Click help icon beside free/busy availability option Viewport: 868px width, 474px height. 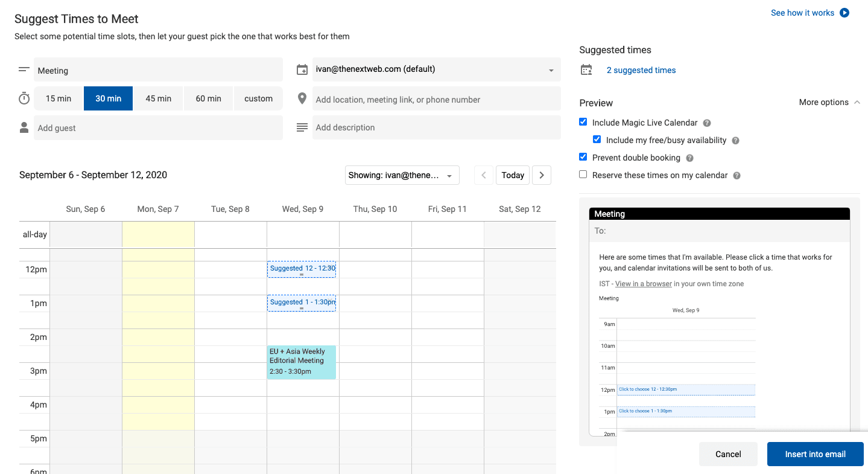[735, 140]
